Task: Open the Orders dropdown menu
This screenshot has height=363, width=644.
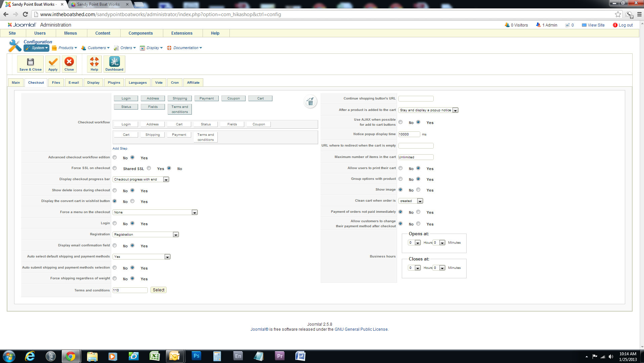Action: click(x=125, y=48)
